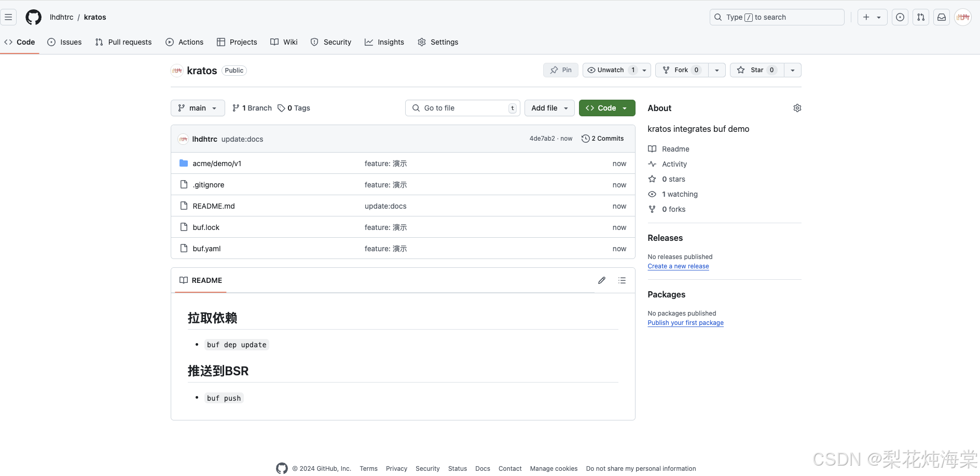The image size is (980, 476).
Task: Open the README.md file
Action: (x=214, y=206)
